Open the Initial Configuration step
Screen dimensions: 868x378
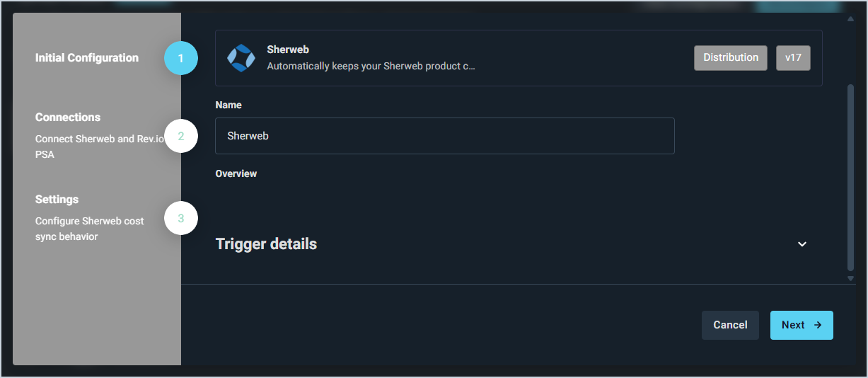[x=87, y=58]
